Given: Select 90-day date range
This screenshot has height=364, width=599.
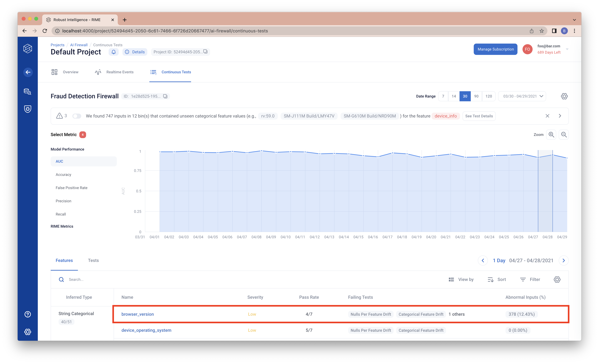Looking at the screenshot, I should tap(476, 96).
